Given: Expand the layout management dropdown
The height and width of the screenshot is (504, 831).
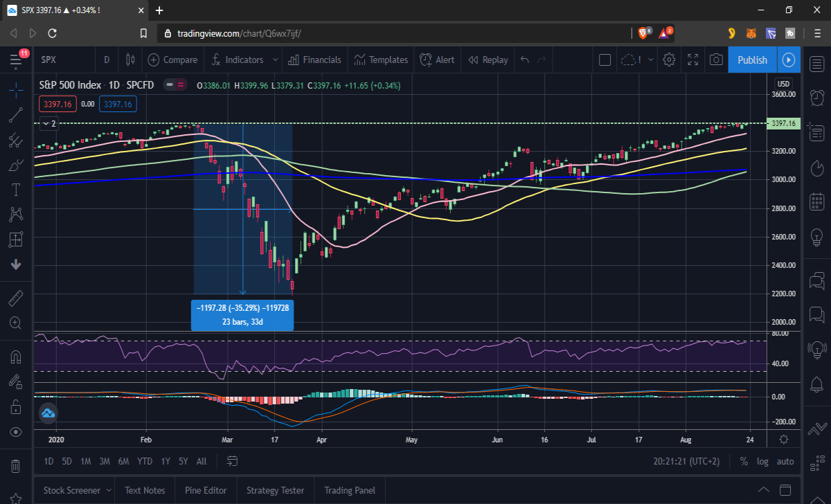Looking at the screenshot, I should click(x=650, y=60).
